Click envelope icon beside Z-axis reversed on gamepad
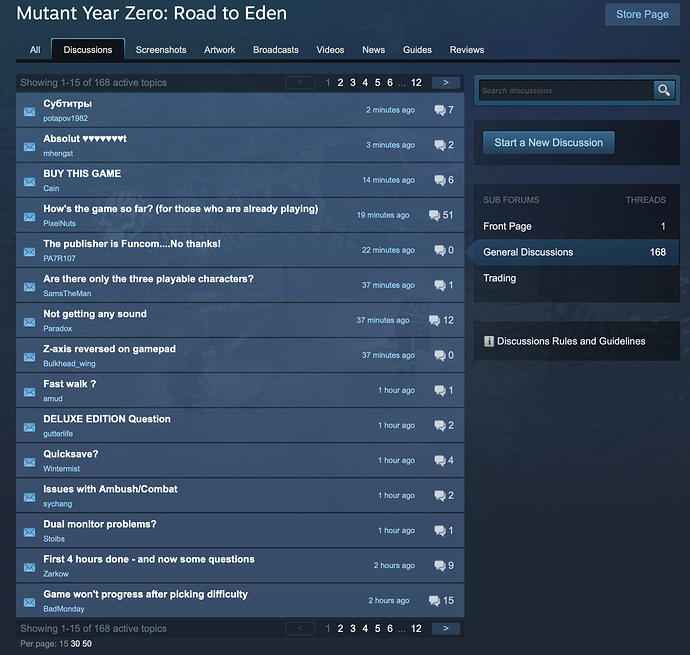This screenshot has width=690, height=655. click(x=29, y=357)
